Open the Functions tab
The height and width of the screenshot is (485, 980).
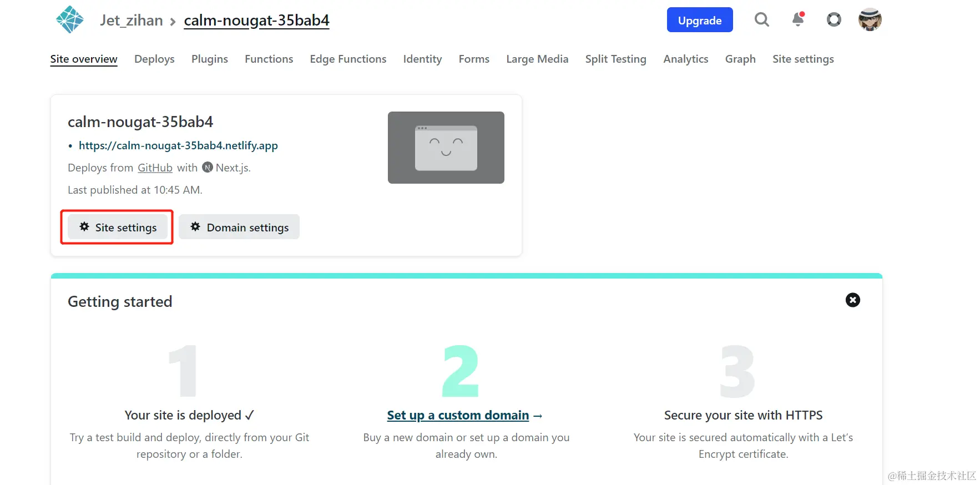click(x=269, y=59)
